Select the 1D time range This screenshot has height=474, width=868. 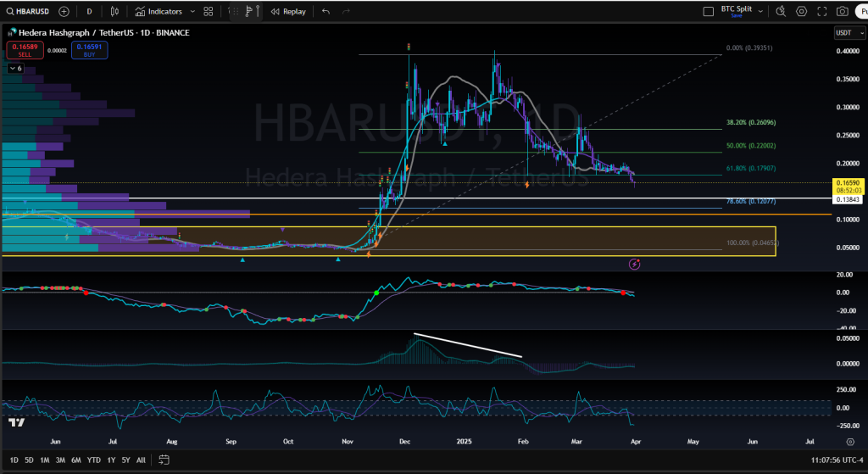(14, 460)
